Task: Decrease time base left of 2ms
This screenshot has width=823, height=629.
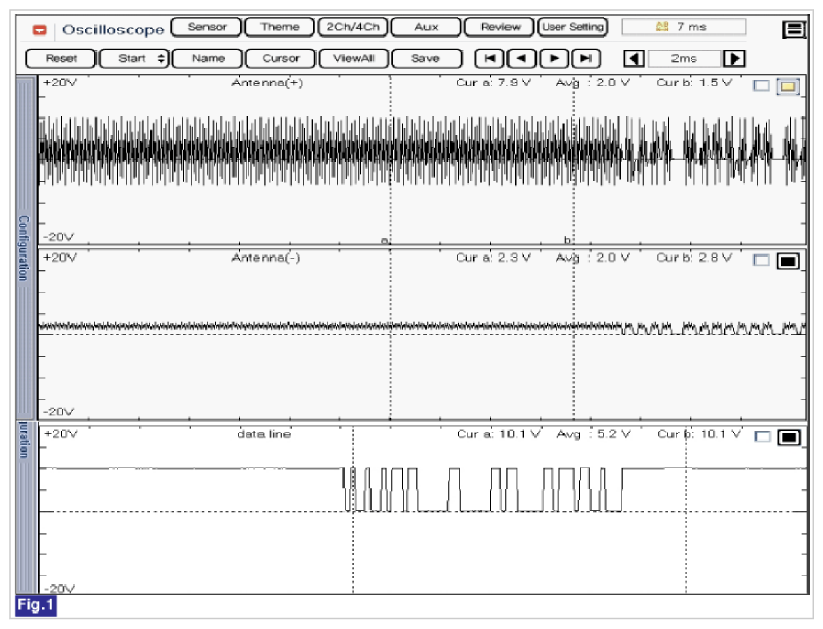Action: point(634,58)
